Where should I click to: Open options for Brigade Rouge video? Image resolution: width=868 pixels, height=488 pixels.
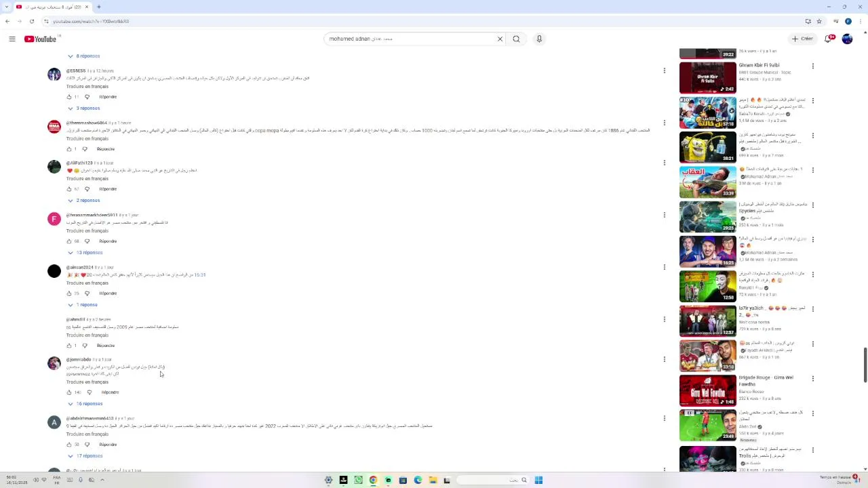[x=813, y=378]
